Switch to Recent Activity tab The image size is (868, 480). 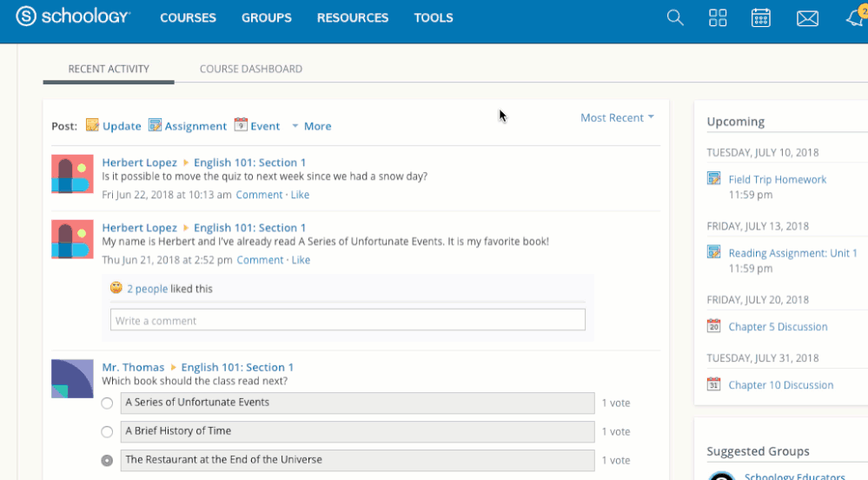coord(109,69)
